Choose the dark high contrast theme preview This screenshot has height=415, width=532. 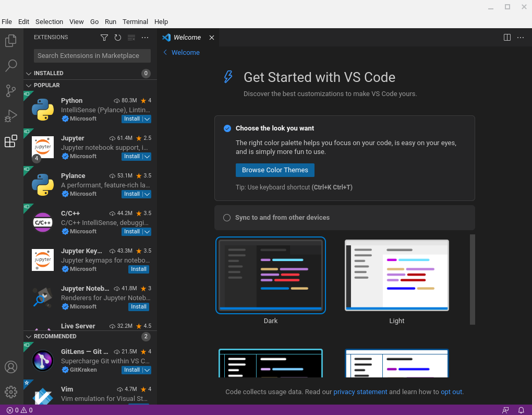tap(270, 363)
